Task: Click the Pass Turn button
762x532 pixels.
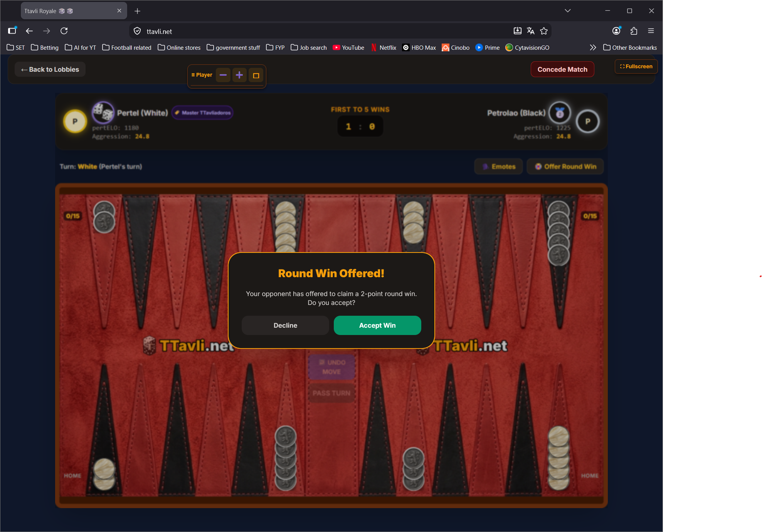Action: point(331,393)
